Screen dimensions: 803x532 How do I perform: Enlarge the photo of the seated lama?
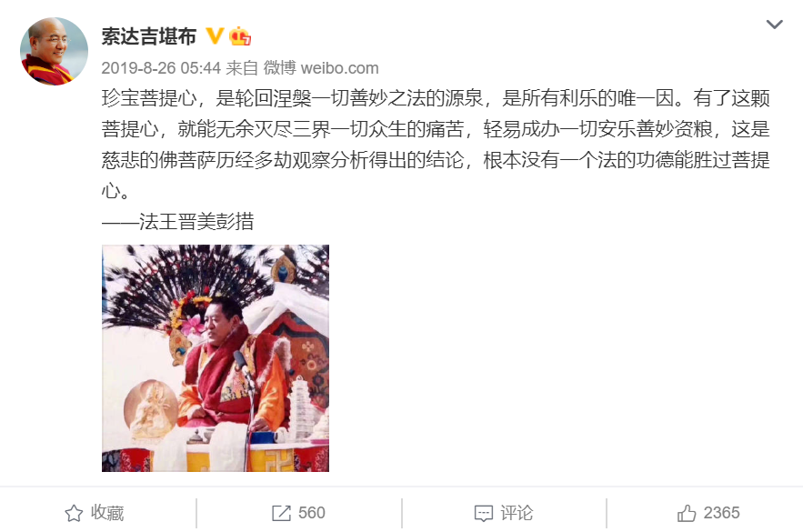click(x=216, y=358)
